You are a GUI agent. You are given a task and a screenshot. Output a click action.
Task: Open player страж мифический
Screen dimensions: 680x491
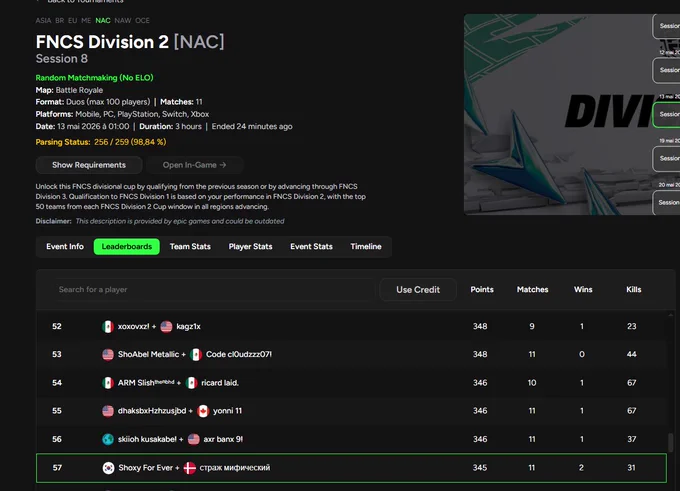pos(235,468)
